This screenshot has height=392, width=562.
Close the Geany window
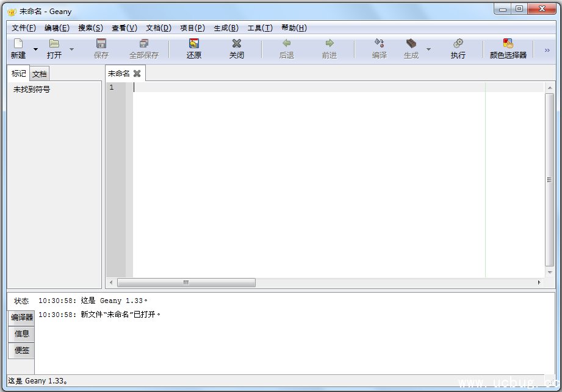pos(542,9)
